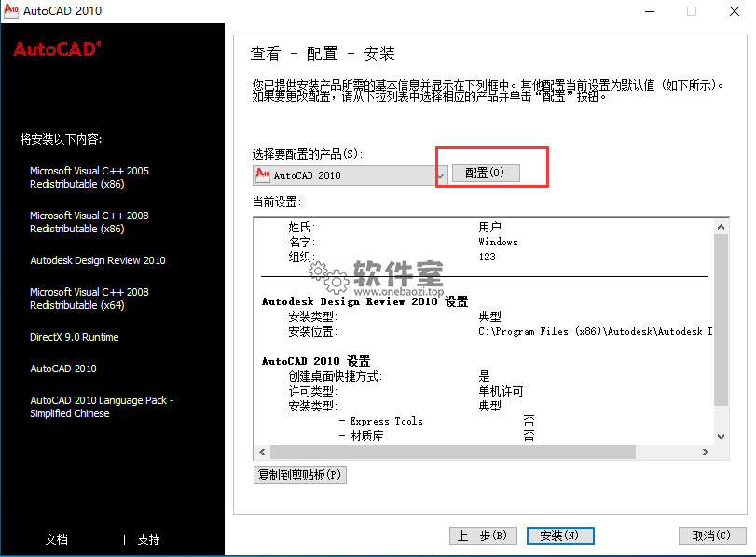
Task: Click the red AutoCAD logo in sidebar
Action: pos(57,49)
